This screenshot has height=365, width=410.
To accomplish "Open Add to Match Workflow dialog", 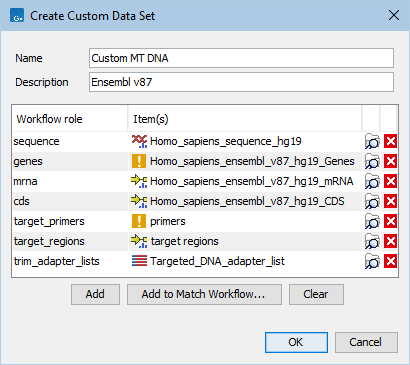I will pos(204,294).
